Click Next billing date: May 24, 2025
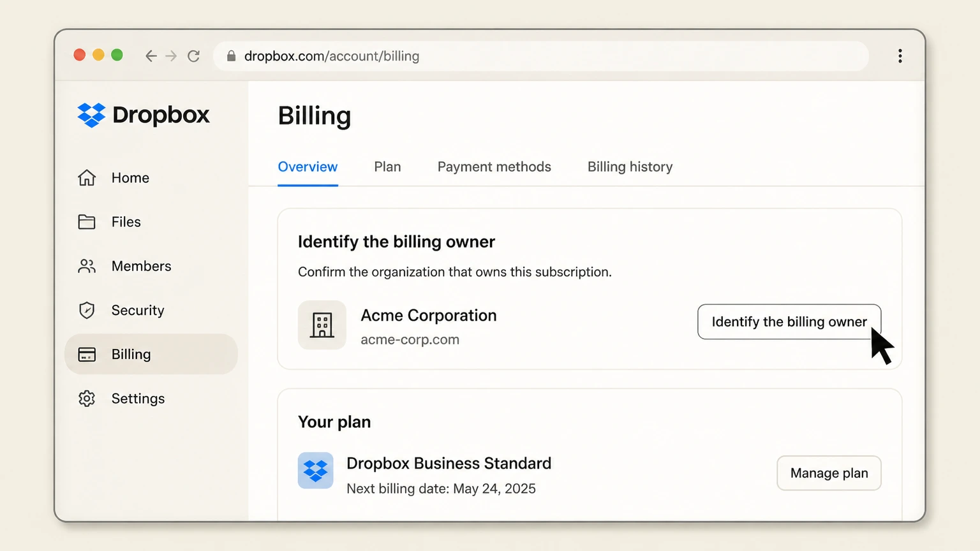The image size is (980, 551). (x=441, y=489)
